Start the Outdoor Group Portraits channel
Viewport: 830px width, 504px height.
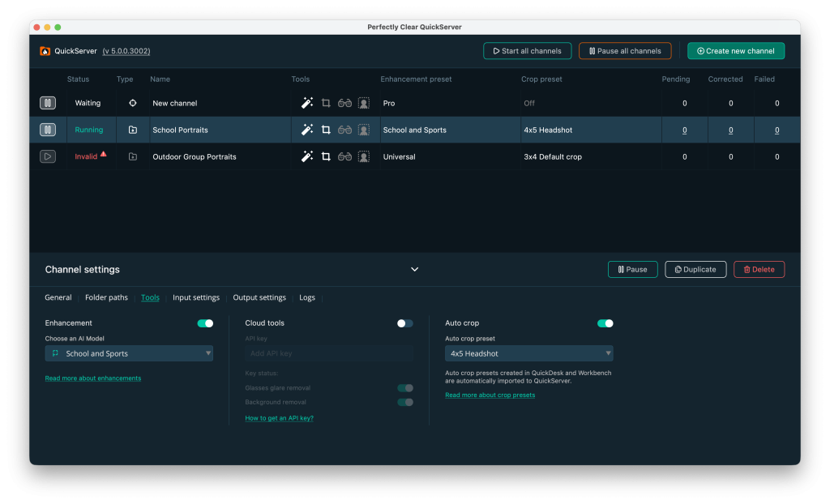click(48, 157)
